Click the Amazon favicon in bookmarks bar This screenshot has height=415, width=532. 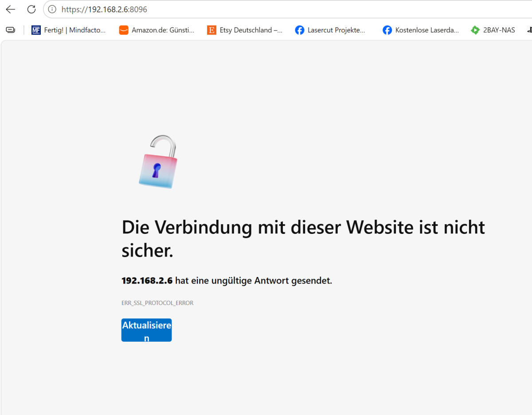(124, 30)
